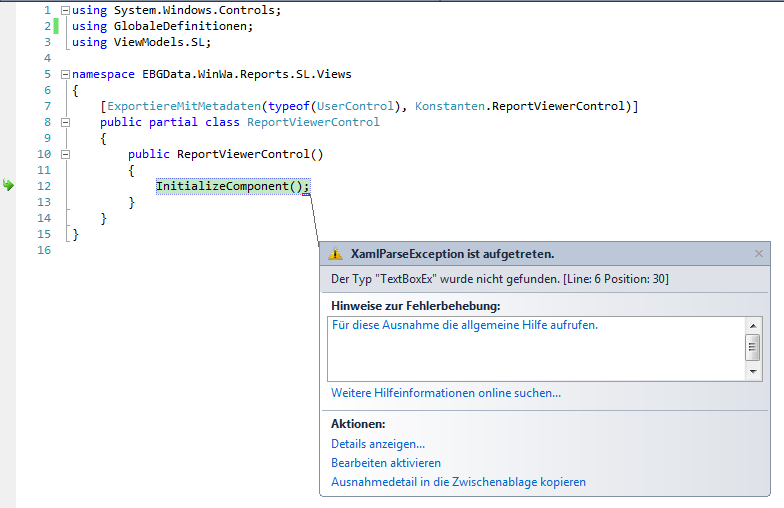Collapse the ReportViewerControl constructor body

point(66,155)
